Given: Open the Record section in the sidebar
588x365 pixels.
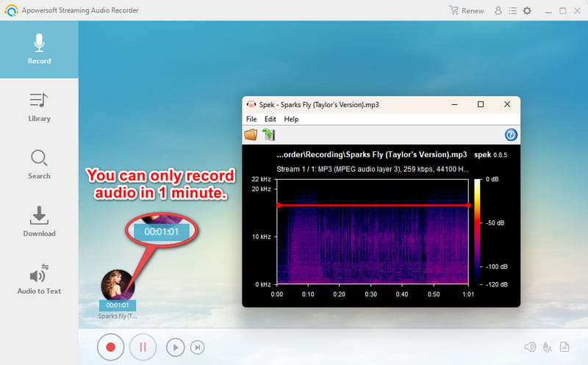Looking at the screenshot, I should [39, 49].
